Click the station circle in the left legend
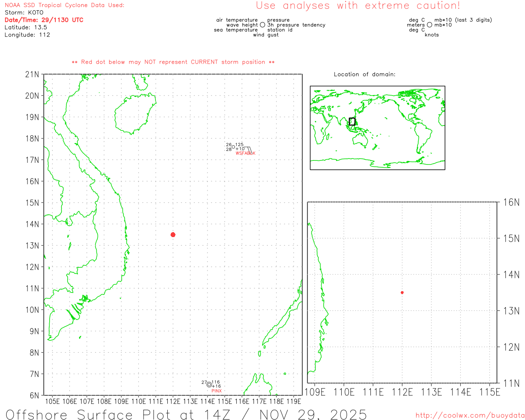Viewport: 525px width, 420px height. tap(262, 25)
